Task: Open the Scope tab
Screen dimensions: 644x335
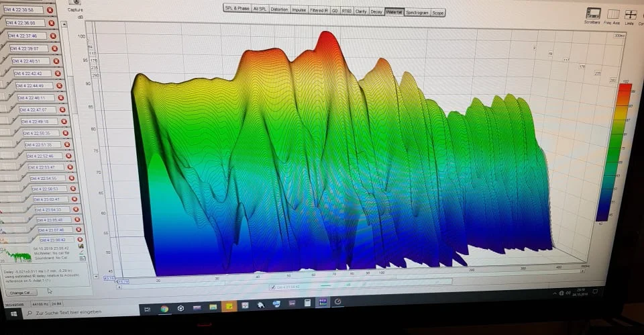Action: (x=438, y=13)
